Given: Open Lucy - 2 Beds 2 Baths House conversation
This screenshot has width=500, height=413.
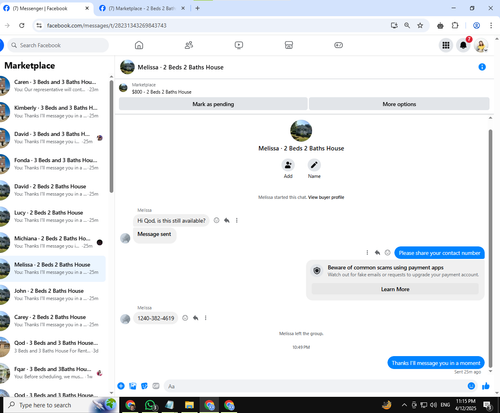Looking at the screenshot, I should click(x=53, y=216).
